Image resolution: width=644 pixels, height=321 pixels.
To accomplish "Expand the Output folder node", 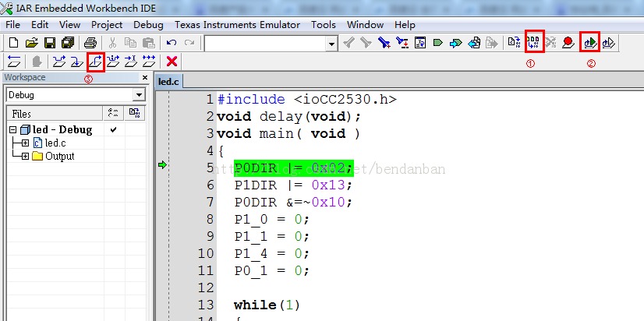I will [x=25, y=156].
